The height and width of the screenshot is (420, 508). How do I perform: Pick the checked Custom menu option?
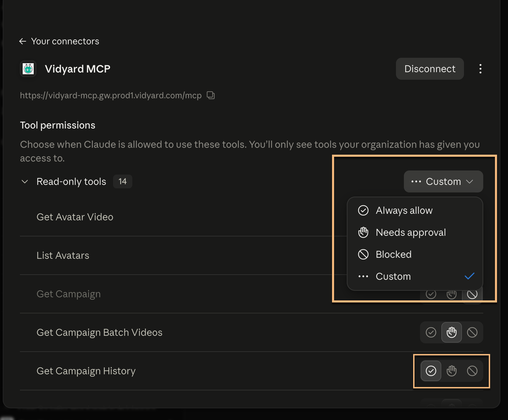point(415,276)
